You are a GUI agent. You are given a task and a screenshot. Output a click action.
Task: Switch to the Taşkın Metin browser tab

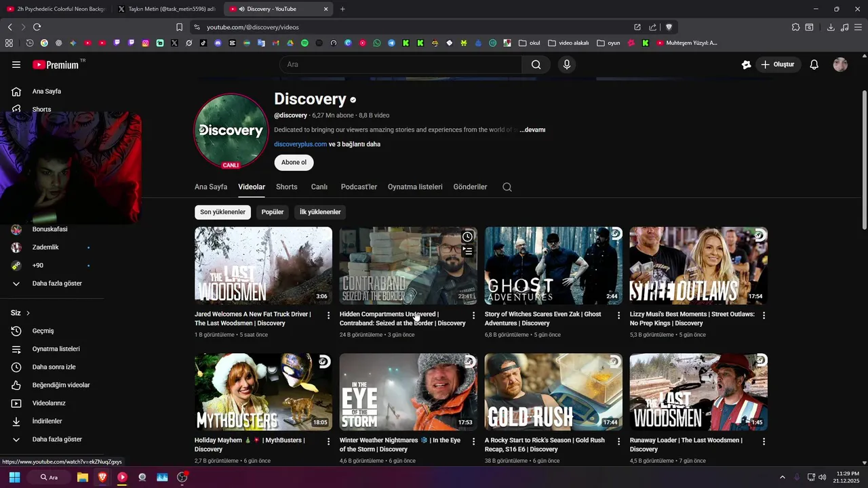[166, 9]
